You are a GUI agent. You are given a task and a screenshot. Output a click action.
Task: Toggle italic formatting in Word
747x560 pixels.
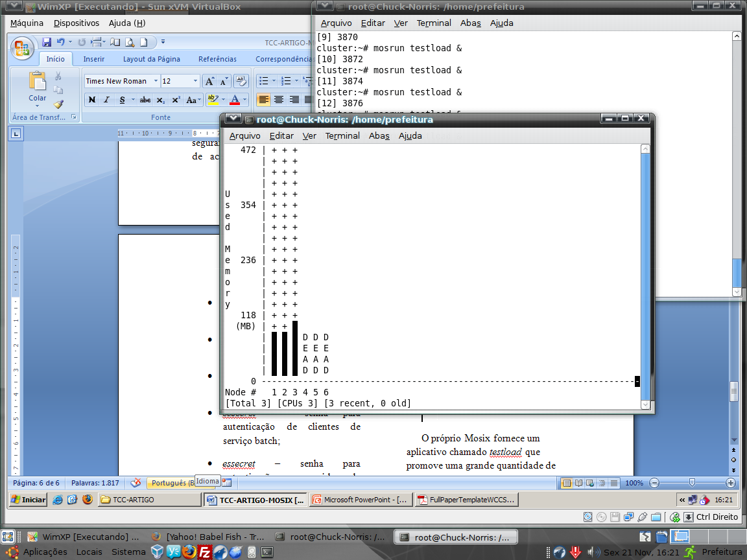pyautogui.click(x=107, y=100)
